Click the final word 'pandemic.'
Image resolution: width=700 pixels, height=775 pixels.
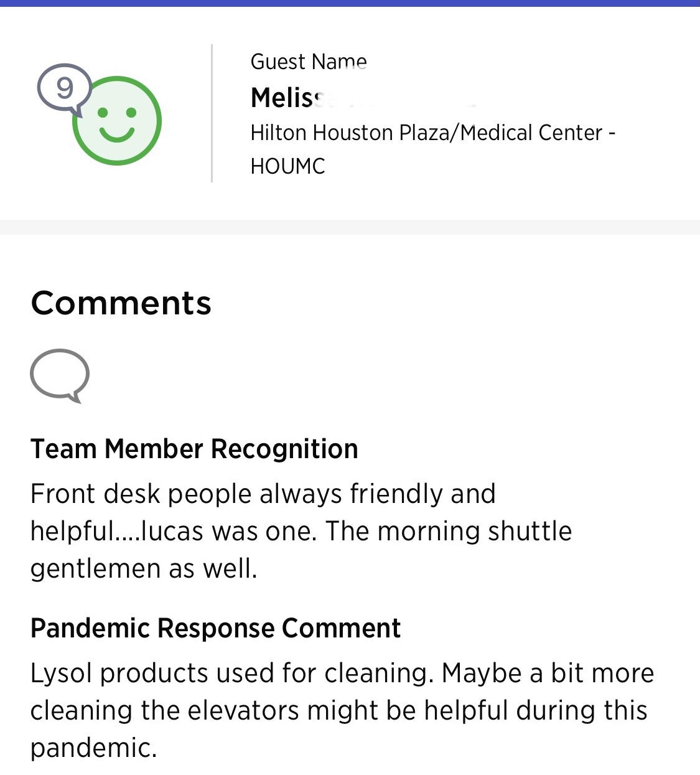(93, 748)
